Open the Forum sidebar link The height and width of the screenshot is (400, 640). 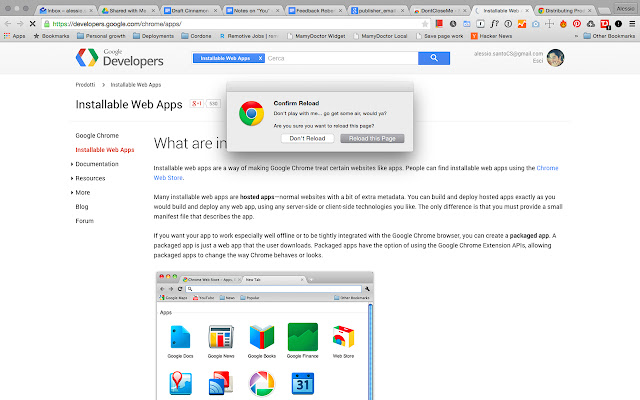(84, 221)
